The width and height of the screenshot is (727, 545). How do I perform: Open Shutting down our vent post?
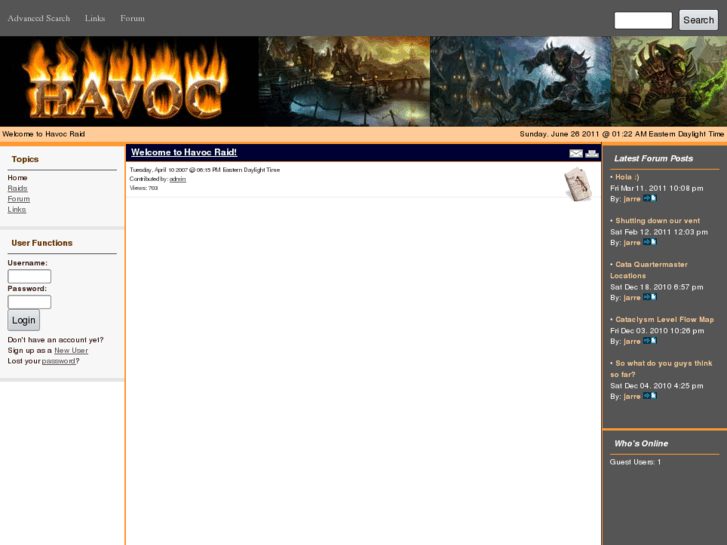click(x=657, y=221)
